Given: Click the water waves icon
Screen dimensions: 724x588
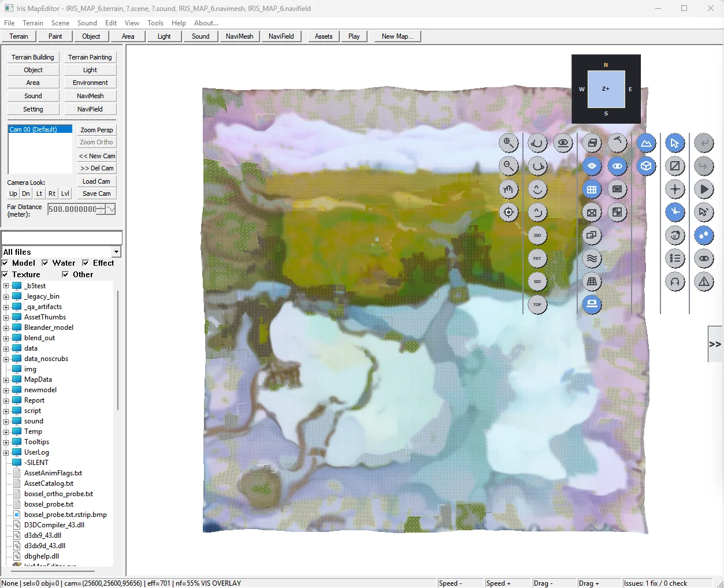Looking at the screenshot, I should (x=592, y=258).
